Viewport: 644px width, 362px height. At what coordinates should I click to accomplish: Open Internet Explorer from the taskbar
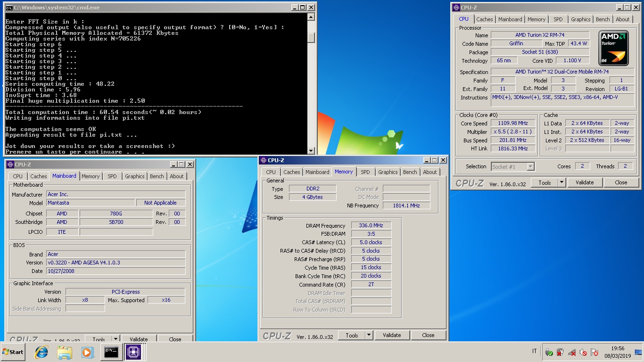(x=41, y=352)
